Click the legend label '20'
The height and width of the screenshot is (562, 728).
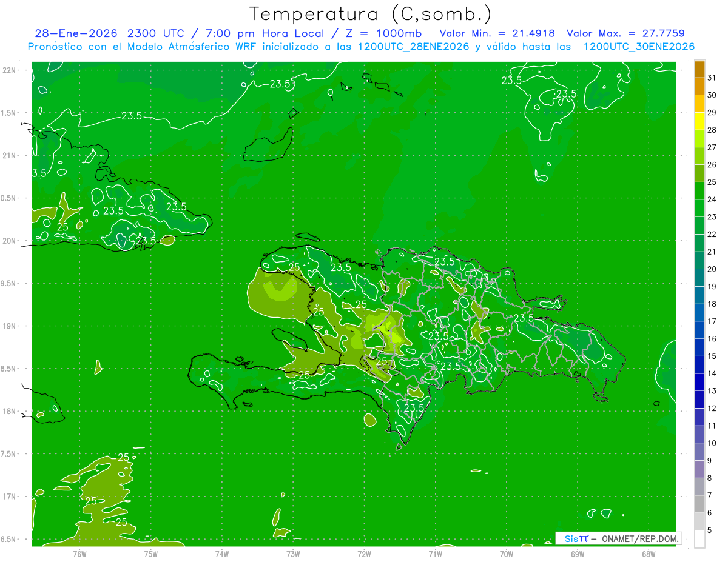(712, 269)
